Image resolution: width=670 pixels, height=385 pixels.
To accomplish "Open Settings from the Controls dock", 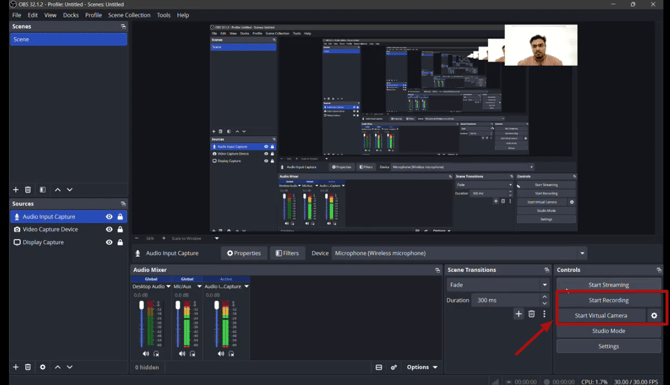I will 608,347.
